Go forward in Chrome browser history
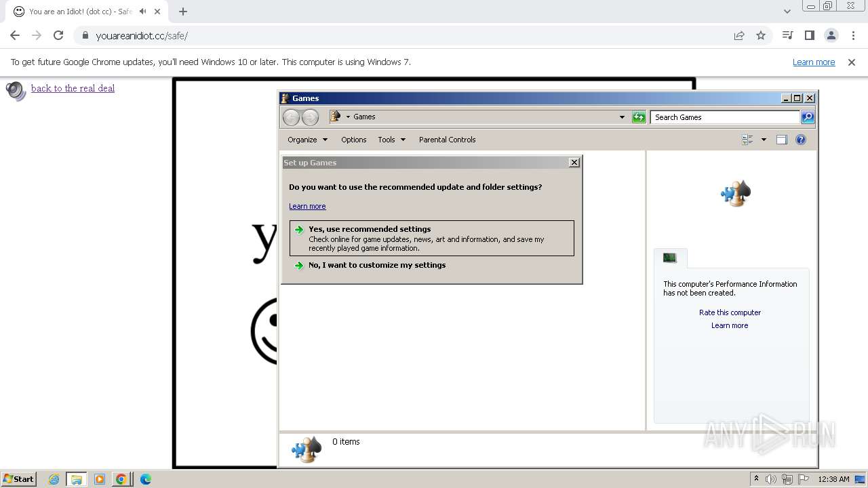 [37, 35]
